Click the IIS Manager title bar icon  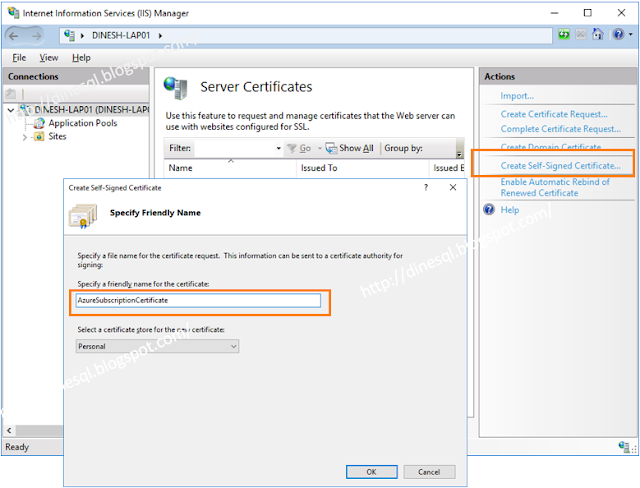tap(13, 12)
